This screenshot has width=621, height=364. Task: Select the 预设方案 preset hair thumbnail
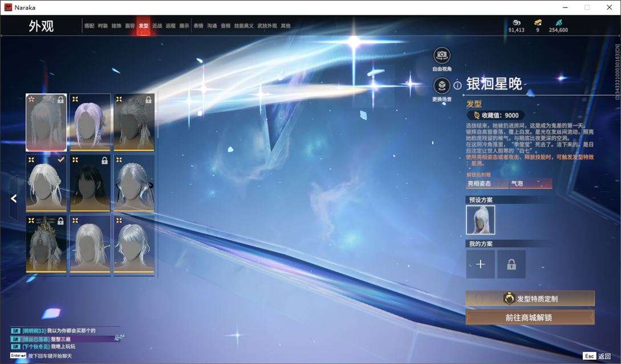(x=480, y=220)
